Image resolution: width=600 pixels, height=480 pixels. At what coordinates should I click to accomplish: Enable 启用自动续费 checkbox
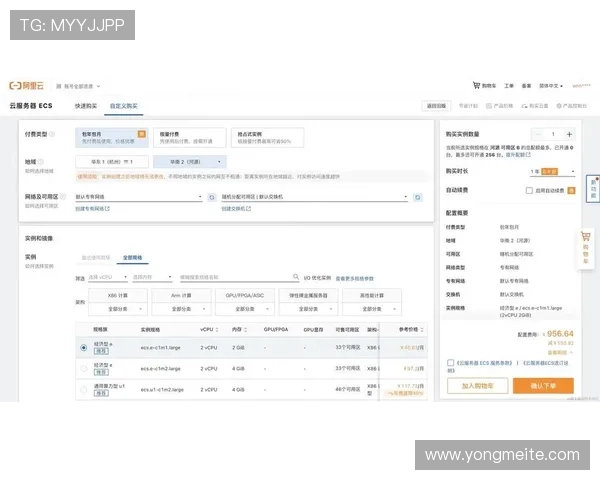(529, 190)
